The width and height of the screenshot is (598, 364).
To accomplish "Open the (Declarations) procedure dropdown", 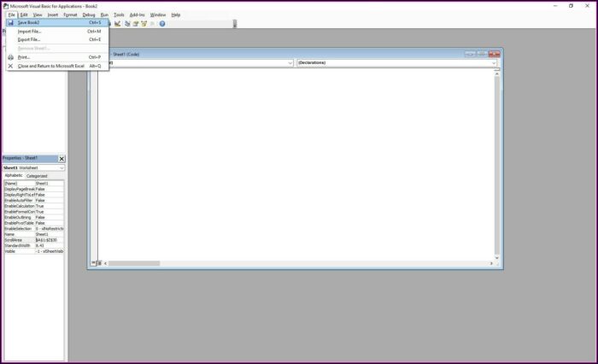I will tap(494, 62).
